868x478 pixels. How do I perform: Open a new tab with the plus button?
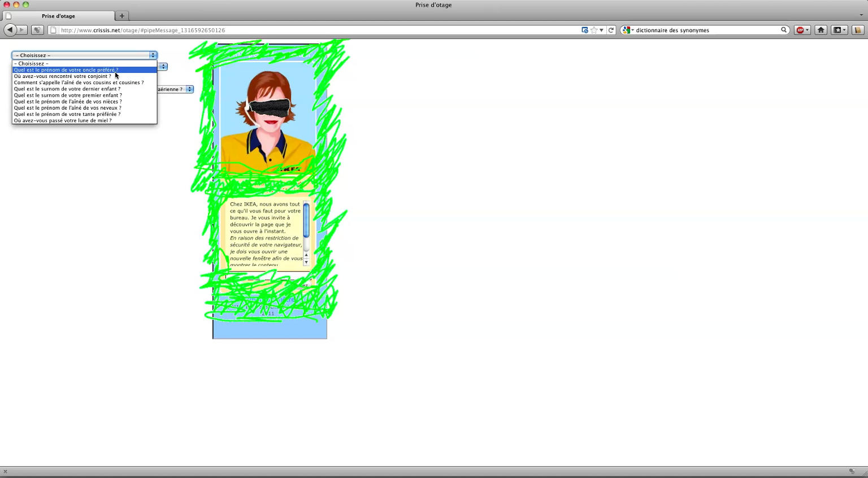121,16
